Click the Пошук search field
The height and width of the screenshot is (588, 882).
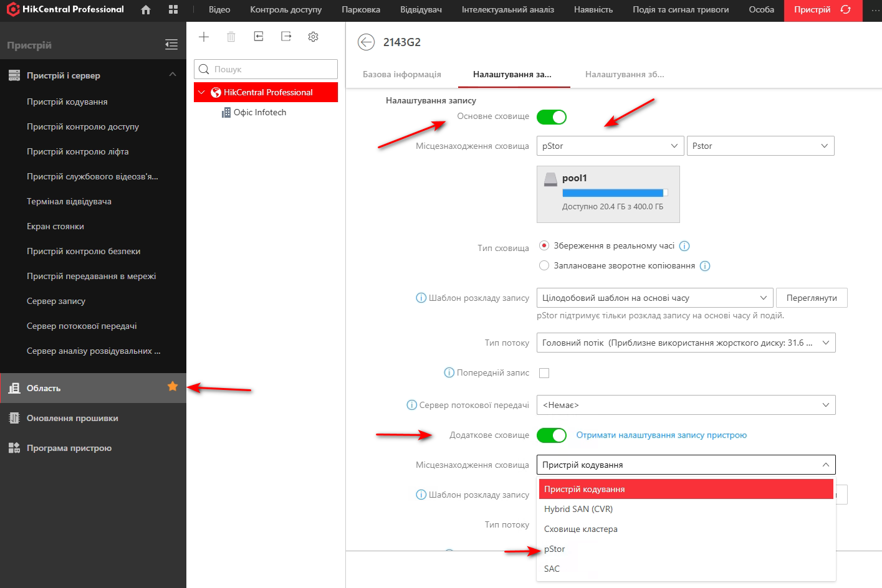point(266,69)
